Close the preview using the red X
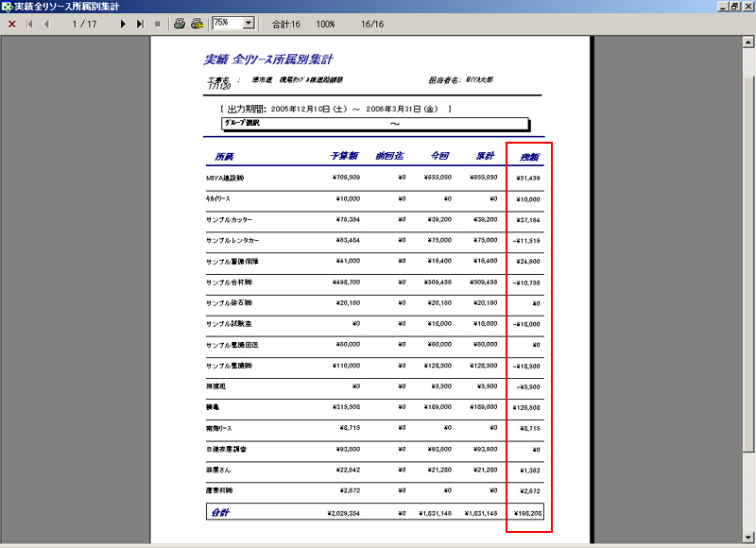Viewport: 756px width, 548px height. point(12,25)
